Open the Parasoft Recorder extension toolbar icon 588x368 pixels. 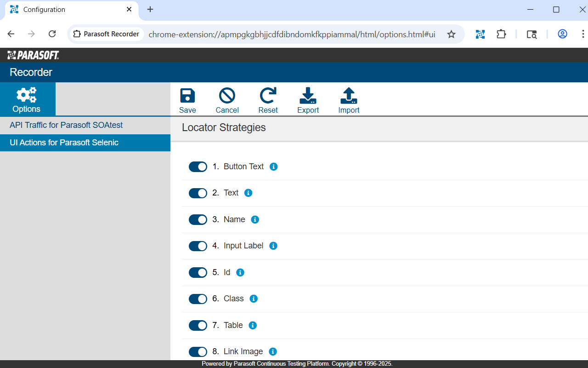pyautogui.click(x=480, y=34)
